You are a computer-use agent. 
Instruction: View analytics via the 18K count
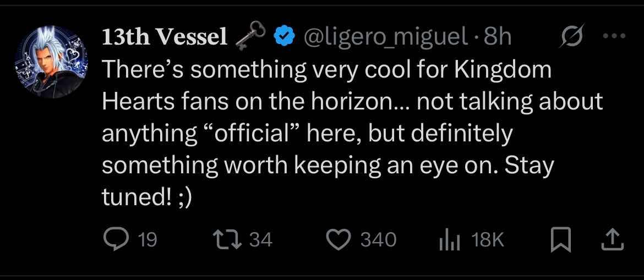point(487,240)
